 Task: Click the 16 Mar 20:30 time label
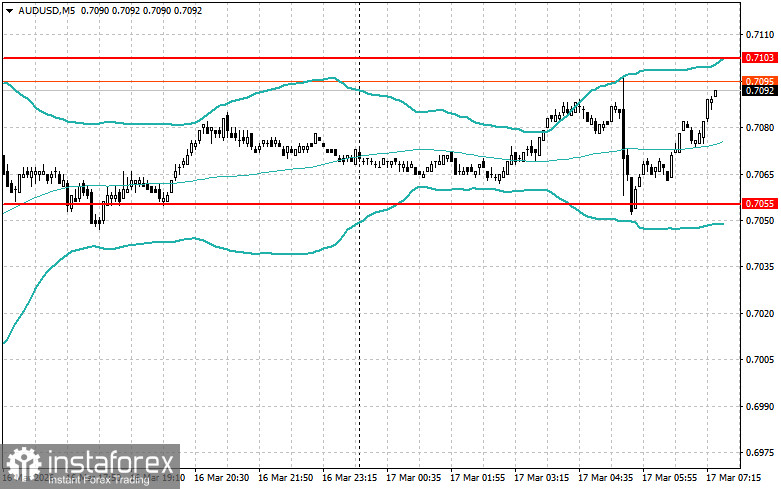222,478
